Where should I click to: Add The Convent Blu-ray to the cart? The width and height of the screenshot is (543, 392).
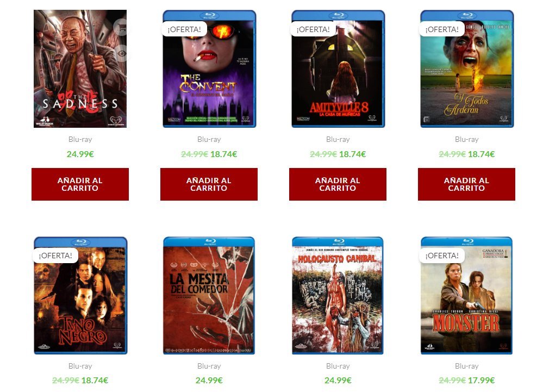(x=209, y=184)
